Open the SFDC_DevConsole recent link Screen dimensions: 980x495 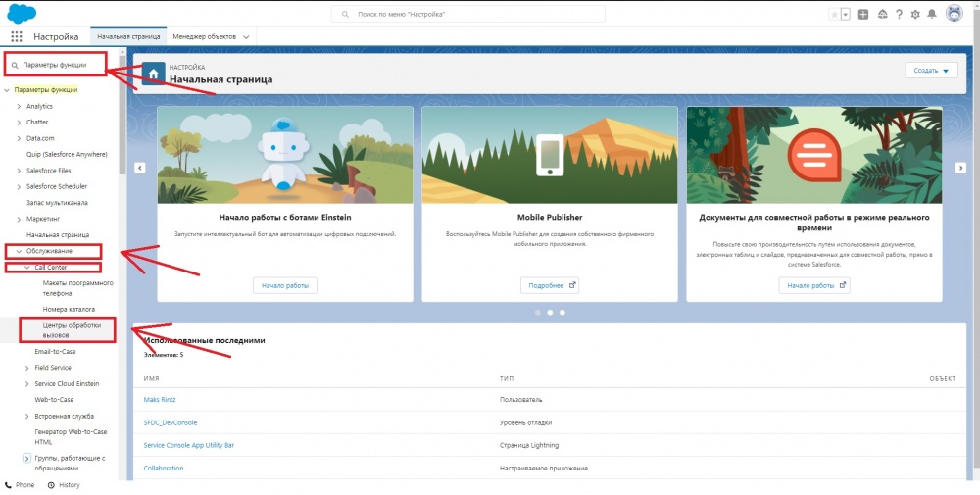[170, 422]
